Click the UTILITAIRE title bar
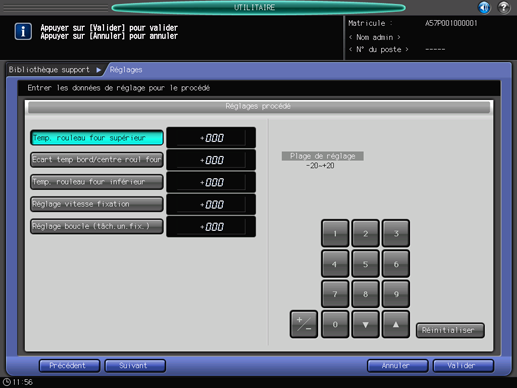This screenshot has width=517, height=388. click(258, 7)
